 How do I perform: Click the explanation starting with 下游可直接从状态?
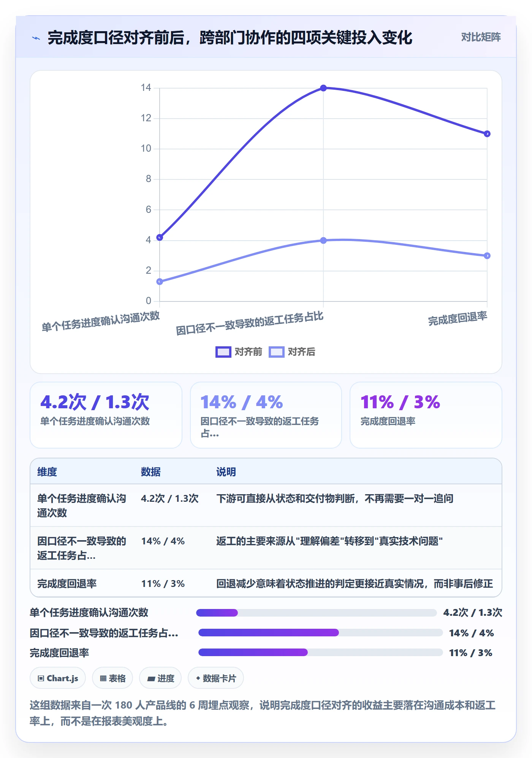335,498
